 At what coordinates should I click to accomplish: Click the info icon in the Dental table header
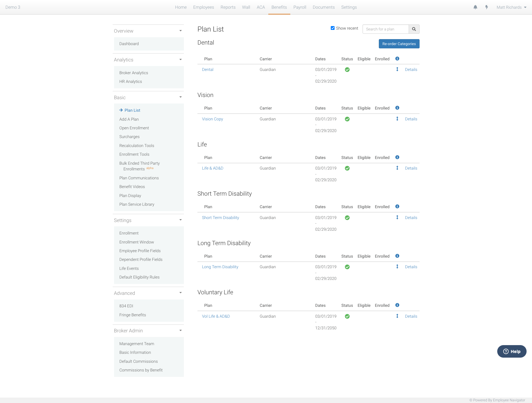tap(397, 58)
